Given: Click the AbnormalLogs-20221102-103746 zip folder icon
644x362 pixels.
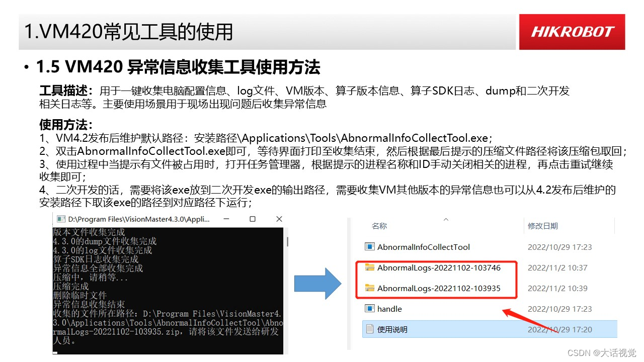Looking at the screenshot, I should (370, 267).
